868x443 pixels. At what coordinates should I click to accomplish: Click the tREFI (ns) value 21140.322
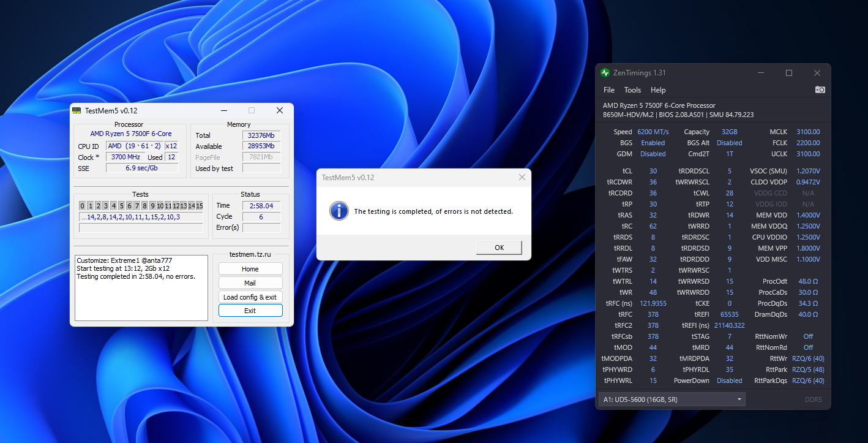(x=730, y=325)
